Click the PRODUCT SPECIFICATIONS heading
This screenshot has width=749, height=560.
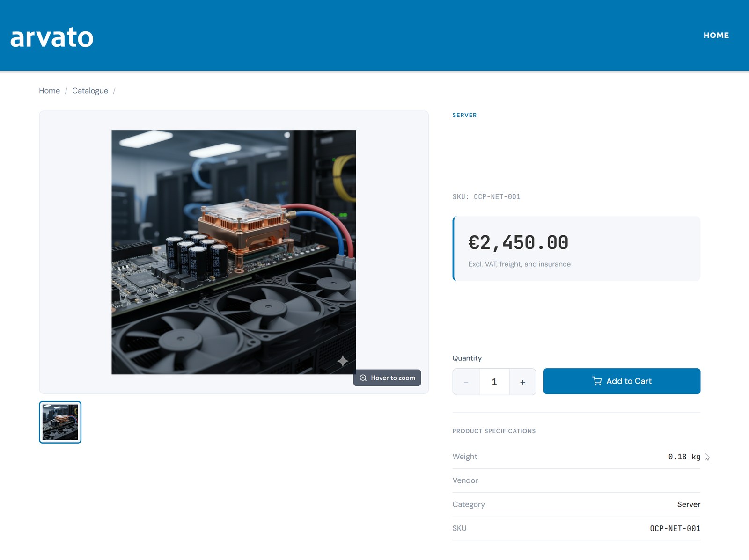click(494, 431)
